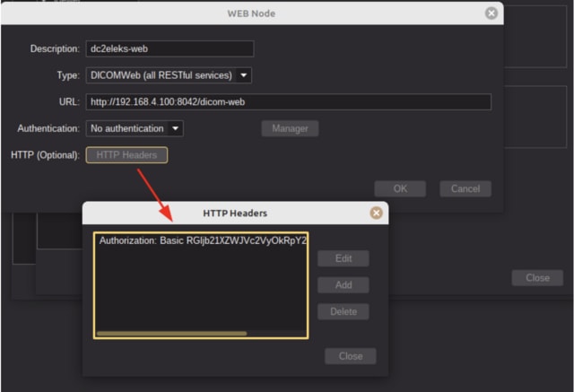Delete the selected HTTP header
Viewport: 574px width, 392px height.
click(x=343, y=312)
